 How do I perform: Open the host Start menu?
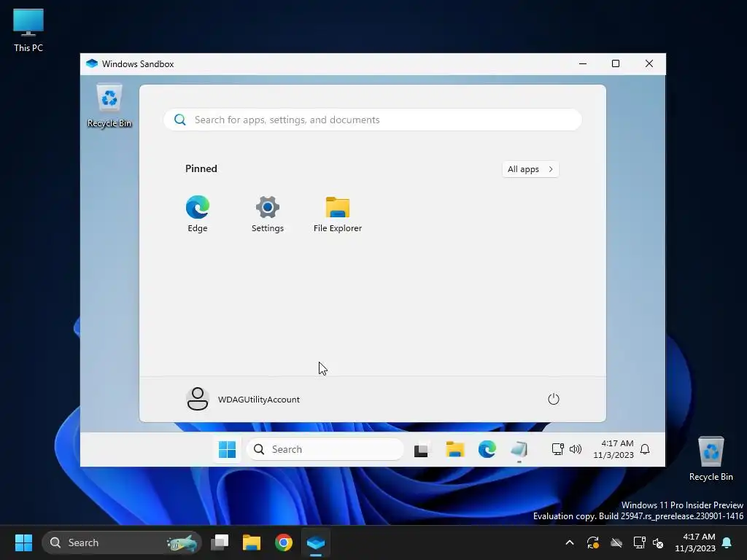click(23, 542)
